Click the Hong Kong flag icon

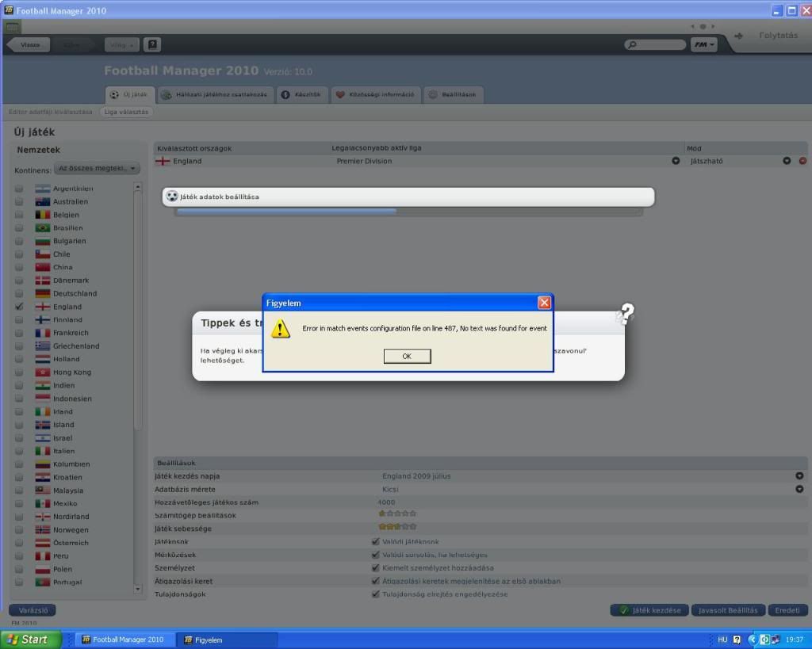pos(43,372)
